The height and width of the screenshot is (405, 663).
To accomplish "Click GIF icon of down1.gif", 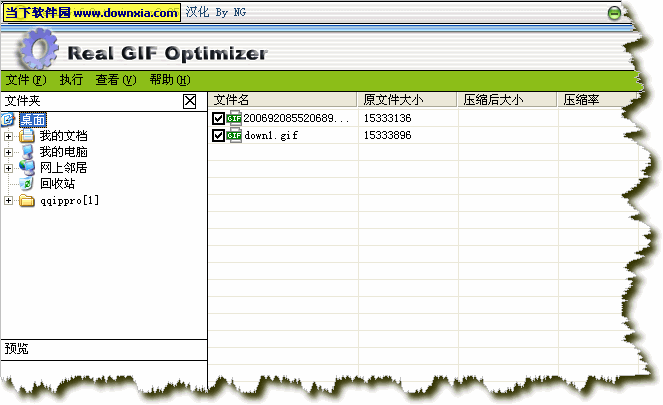I will click(x=234, y=135).
